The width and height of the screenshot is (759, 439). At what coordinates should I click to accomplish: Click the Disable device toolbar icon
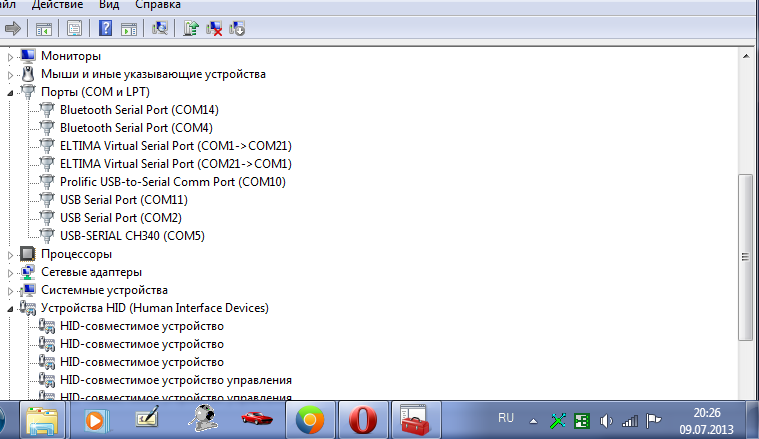(x=237, y=29)
